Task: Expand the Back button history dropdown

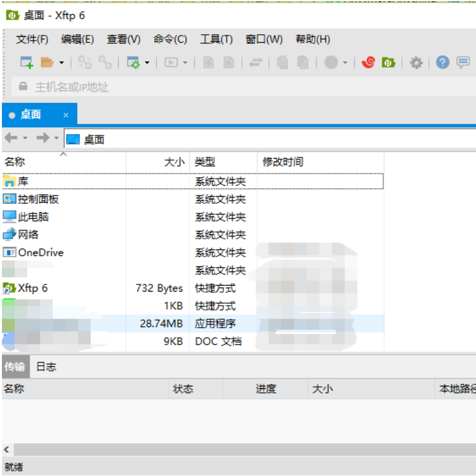Action: (x=26, y=138)
